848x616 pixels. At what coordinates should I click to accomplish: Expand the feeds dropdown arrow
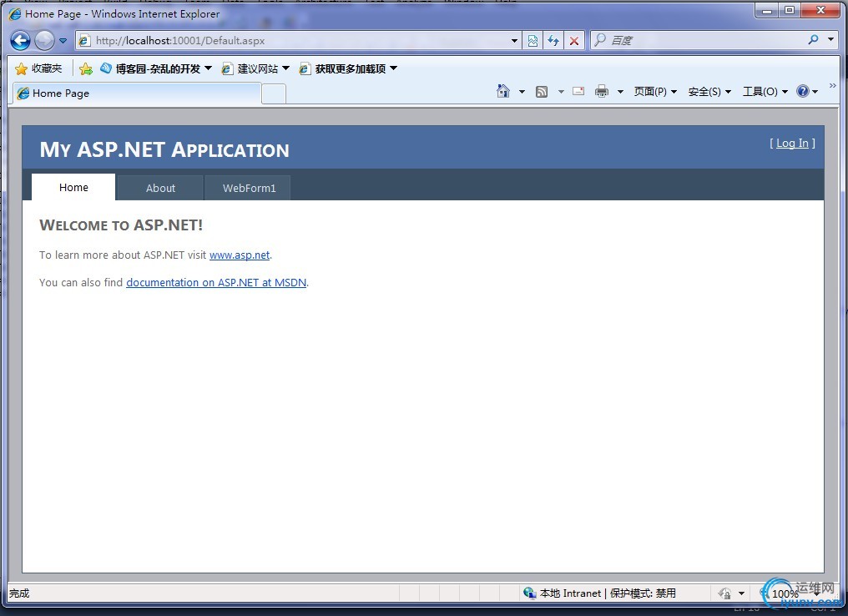click(x=561, y=92)
